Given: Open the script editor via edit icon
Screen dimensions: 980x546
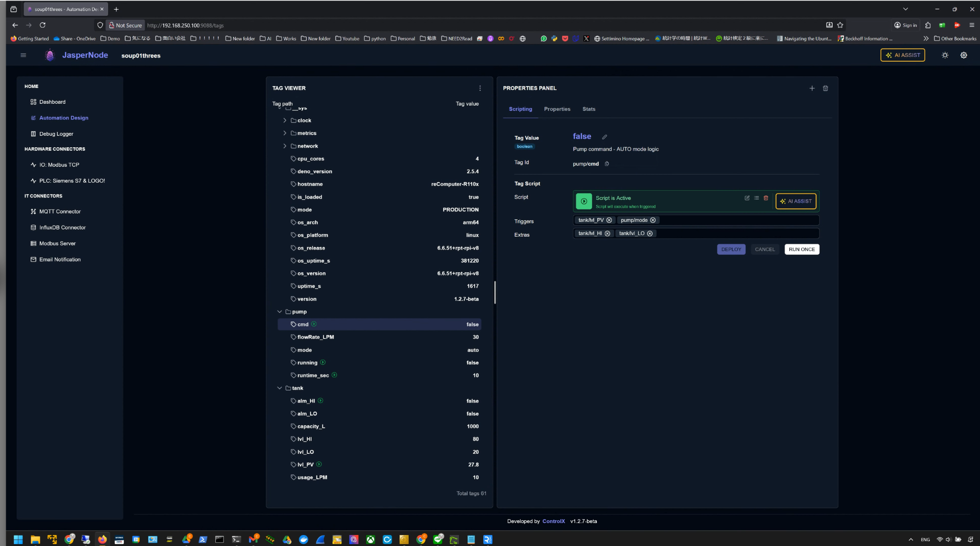Looking at the screenshot, I should (747, 198).
